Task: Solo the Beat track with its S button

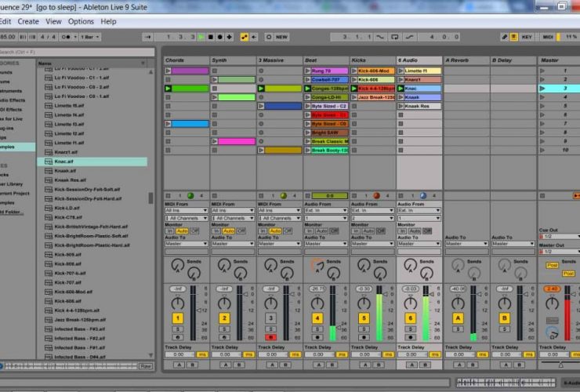Action: [x=317, y=329]
